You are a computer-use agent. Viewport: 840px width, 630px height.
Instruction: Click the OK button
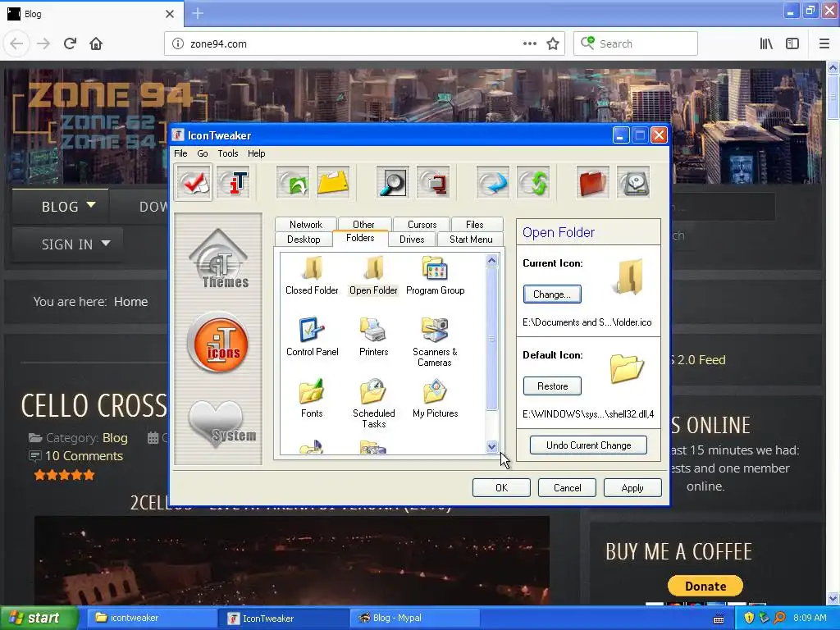[501, 488]
